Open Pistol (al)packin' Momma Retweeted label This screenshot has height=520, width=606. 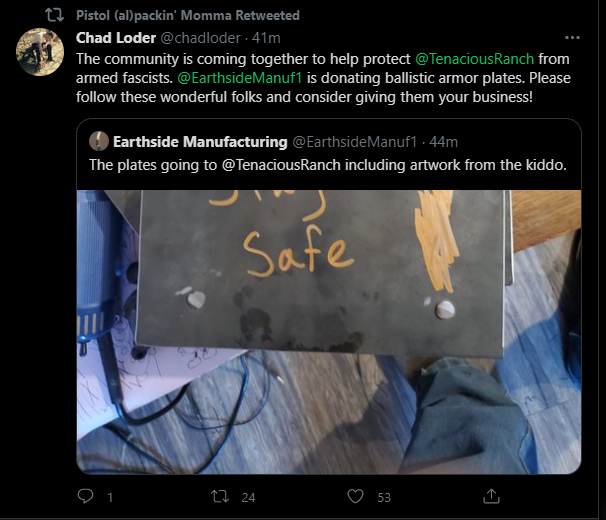[188, 15]
